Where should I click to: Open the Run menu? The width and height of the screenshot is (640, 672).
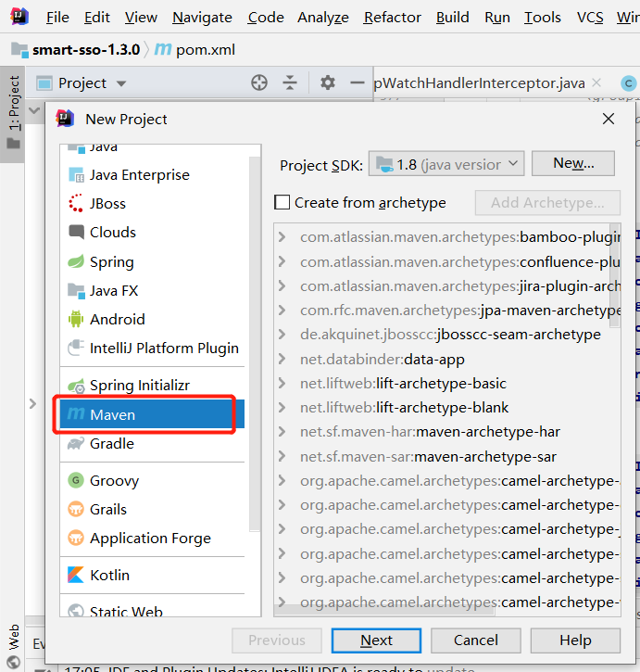pos(497,17)
